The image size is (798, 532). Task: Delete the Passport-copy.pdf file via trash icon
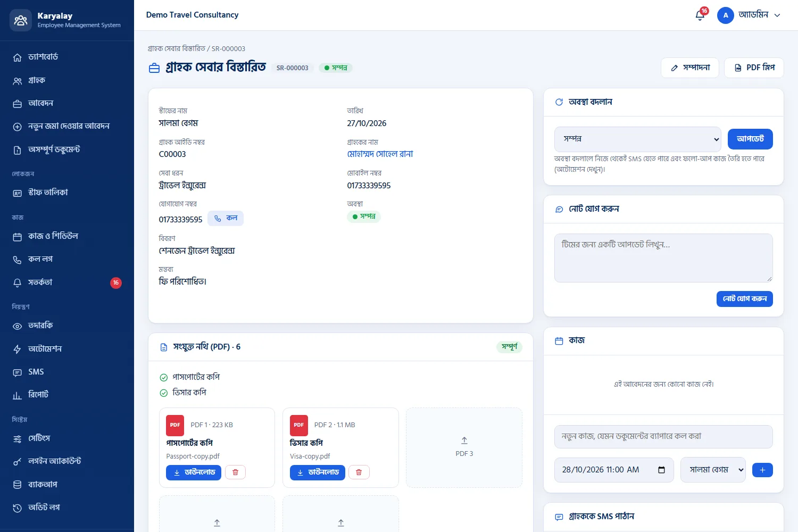click(x=235, y=472)
